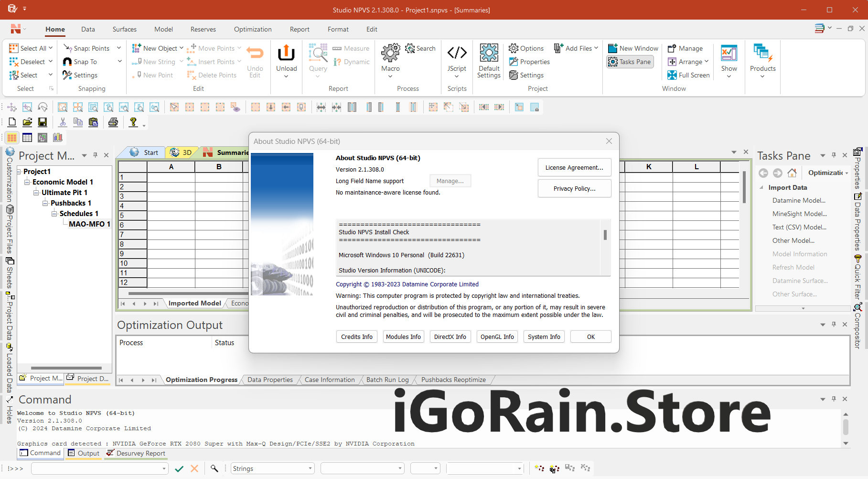Open the Products ribbon icon
This screenshot has width=868, height=479.
tap(762, 54)
